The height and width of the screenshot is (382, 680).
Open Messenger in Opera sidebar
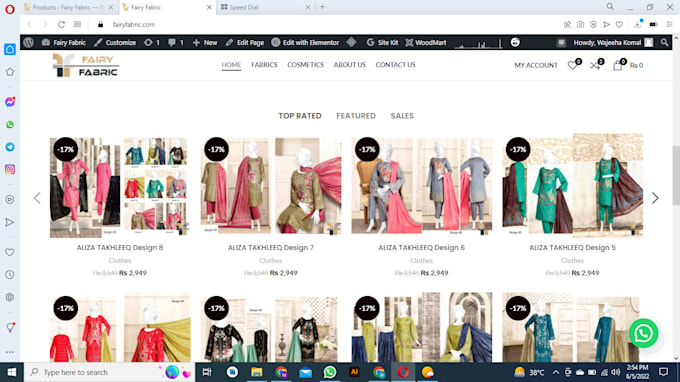coord(10,102)
